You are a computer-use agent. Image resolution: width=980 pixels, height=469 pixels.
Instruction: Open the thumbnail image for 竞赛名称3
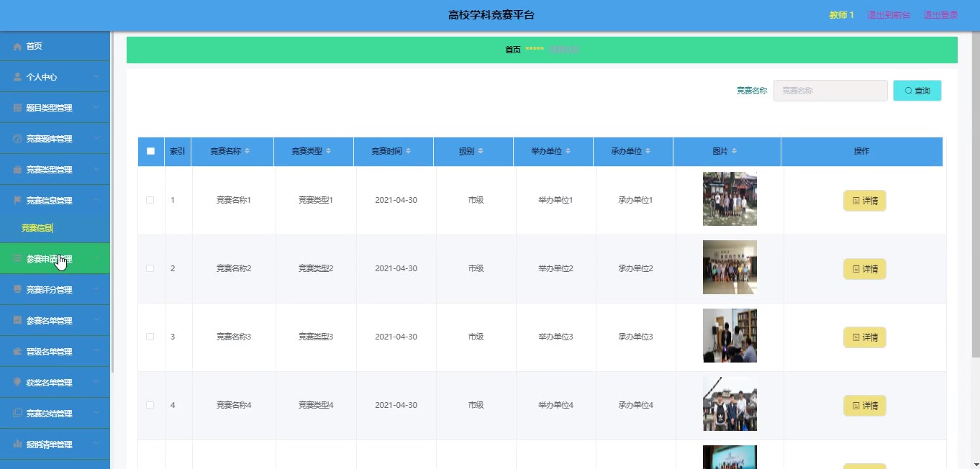[x=730, y=335]
